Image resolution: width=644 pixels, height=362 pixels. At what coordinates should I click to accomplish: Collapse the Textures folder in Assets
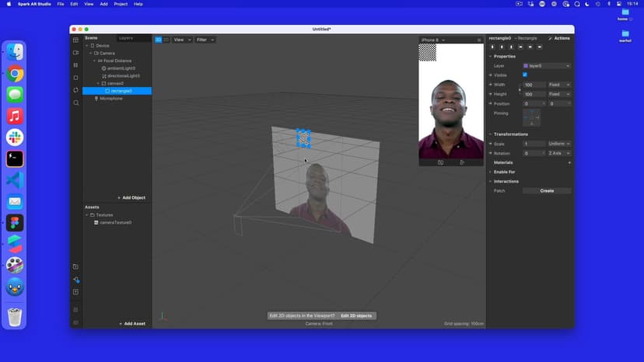tap(86, 215)
